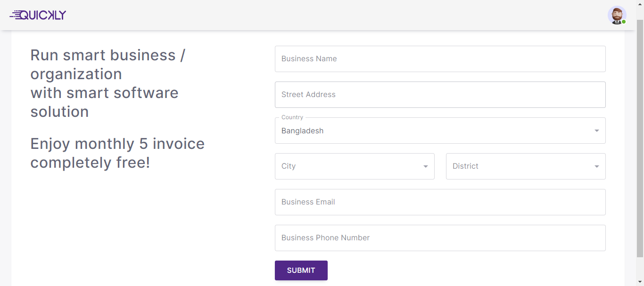Select the Business Email input
Screen dimensions: 644x286
pos(440,202)
